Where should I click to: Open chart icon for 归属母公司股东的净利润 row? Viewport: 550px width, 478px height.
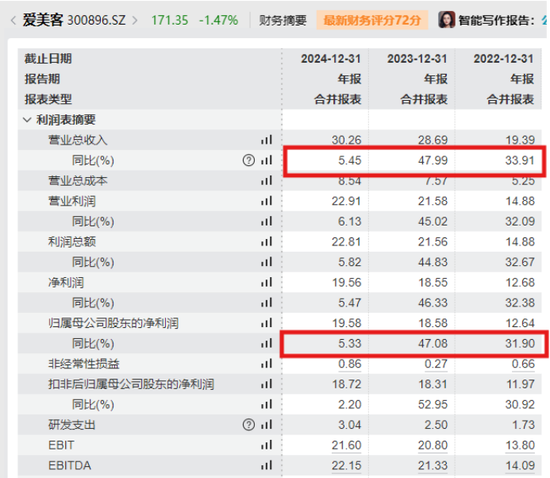266,323
